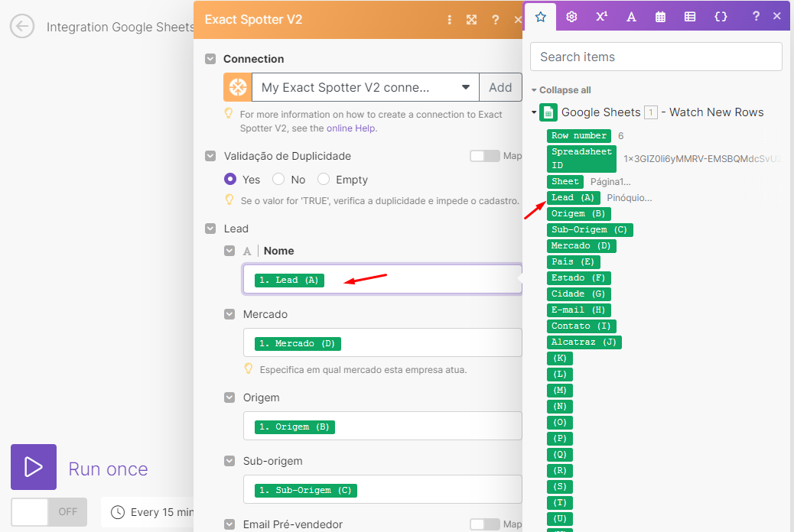Toggle the scenario OFF switch
The height and width of the screenshot is (532, 794).
coord(49,512)
